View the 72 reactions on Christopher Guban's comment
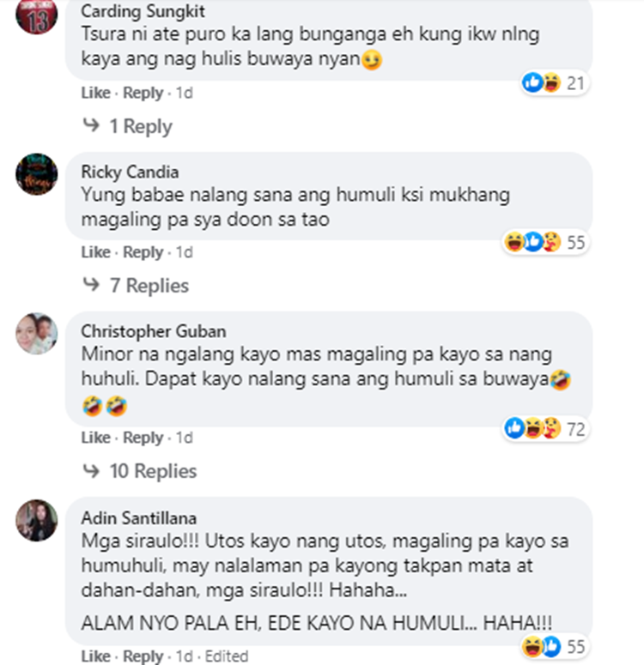Screen dimensions: 644x665 545,429
